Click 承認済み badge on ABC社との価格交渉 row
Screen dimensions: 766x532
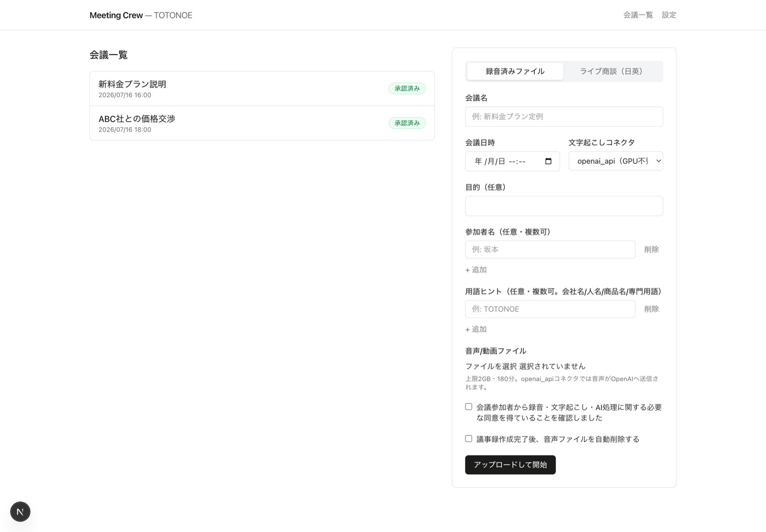point(407,123)
